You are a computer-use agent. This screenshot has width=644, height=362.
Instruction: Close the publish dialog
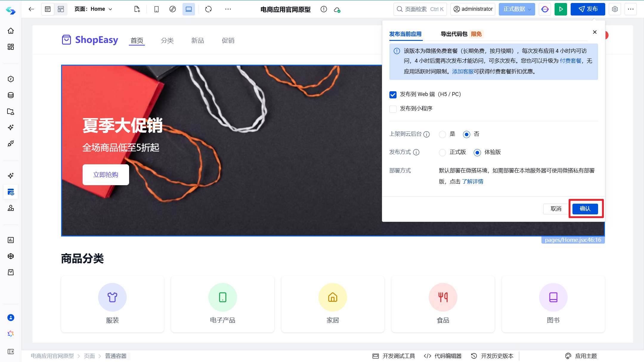coord(595,32)
